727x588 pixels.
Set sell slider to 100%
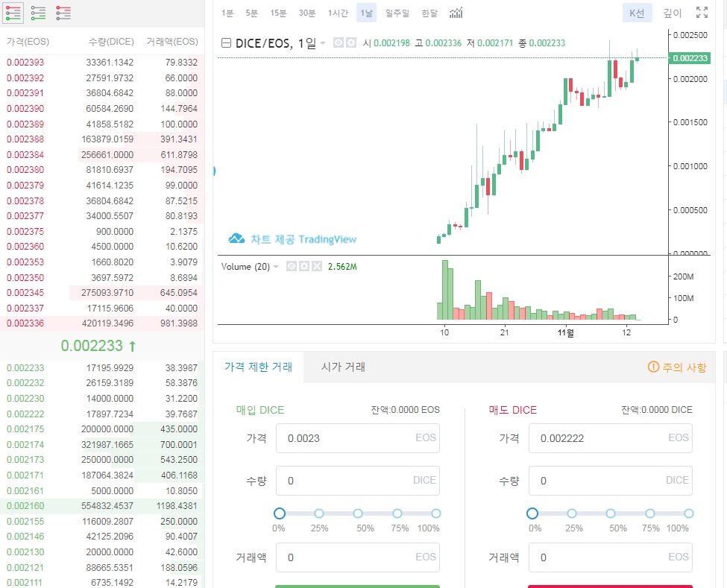click(x=688, y=513)
